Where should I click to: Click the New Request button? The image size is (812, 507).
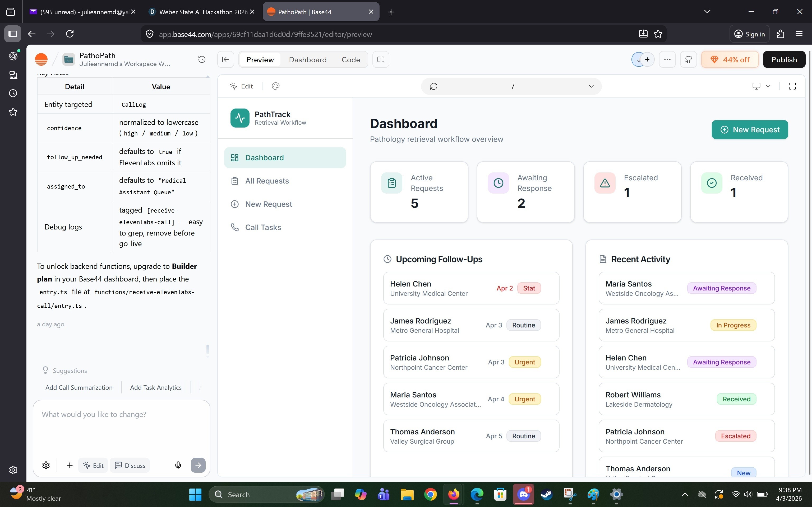tap(749, 129)
